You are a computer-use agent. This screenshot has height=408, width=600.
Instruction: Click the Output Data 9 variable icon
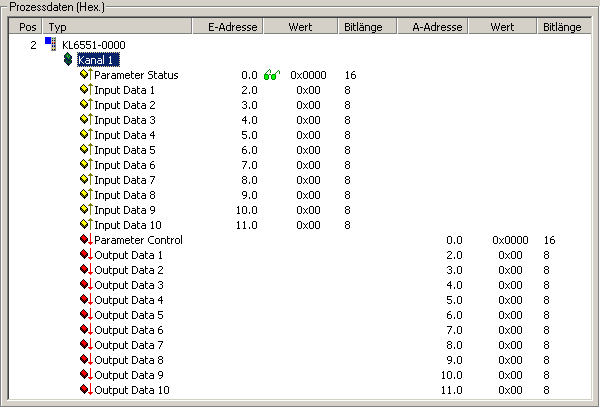(x=86, y=374)
